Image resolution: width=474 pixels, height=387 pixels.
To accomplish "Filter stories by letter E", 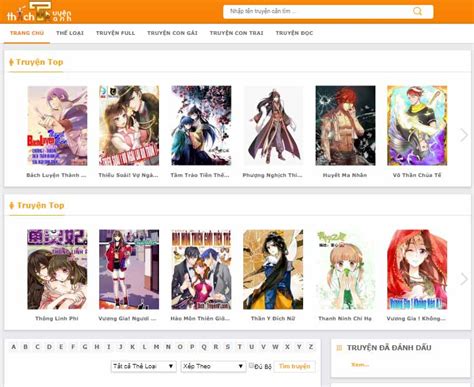I will coord(61,347).
